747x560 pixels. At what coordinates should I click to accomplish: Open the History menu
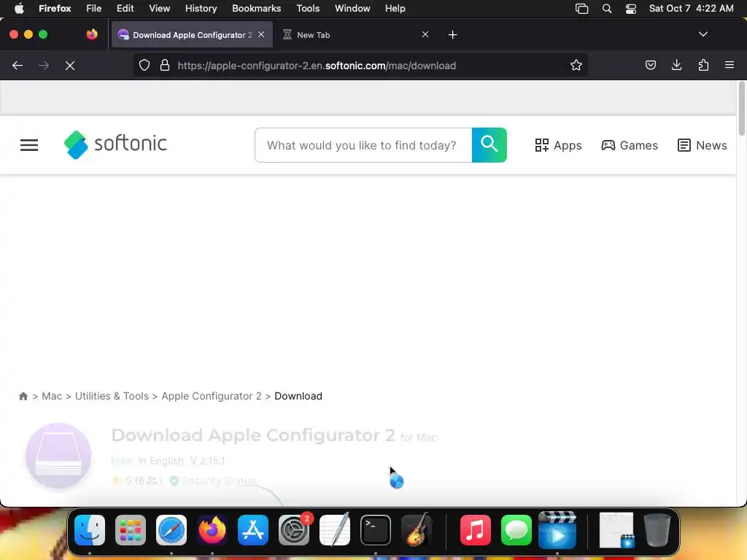click(201, 9)
